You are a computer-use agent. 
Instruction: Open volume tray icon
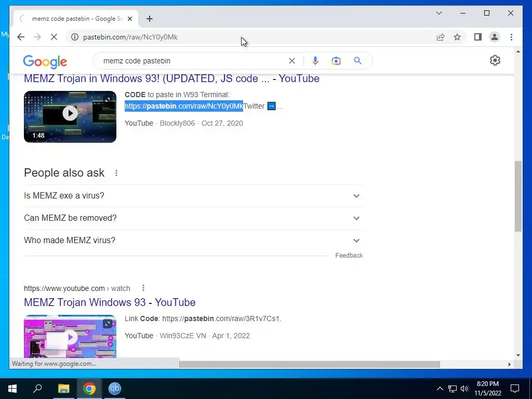[464, 389]
